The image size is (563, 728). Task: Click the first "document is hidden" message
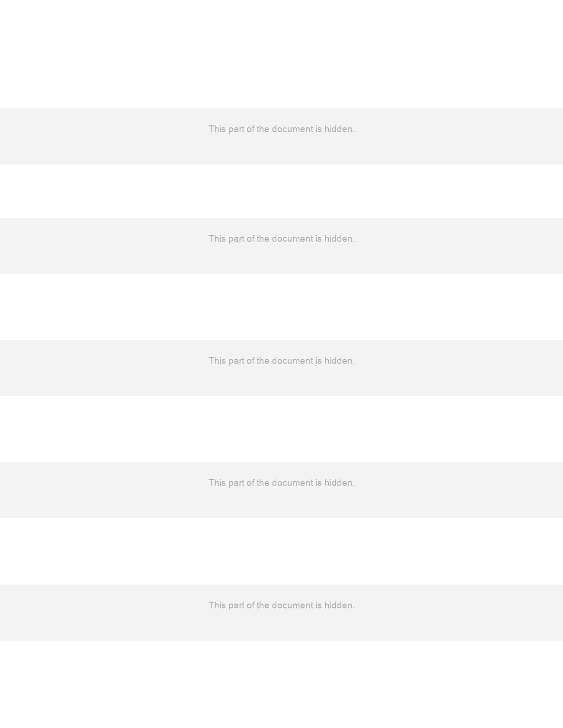281,129
